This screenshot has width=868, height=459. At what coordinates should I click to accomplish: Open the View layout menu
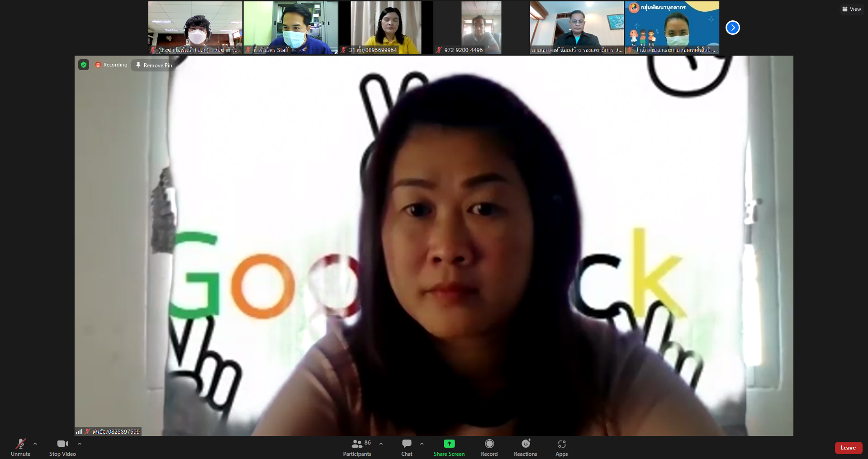851,9
